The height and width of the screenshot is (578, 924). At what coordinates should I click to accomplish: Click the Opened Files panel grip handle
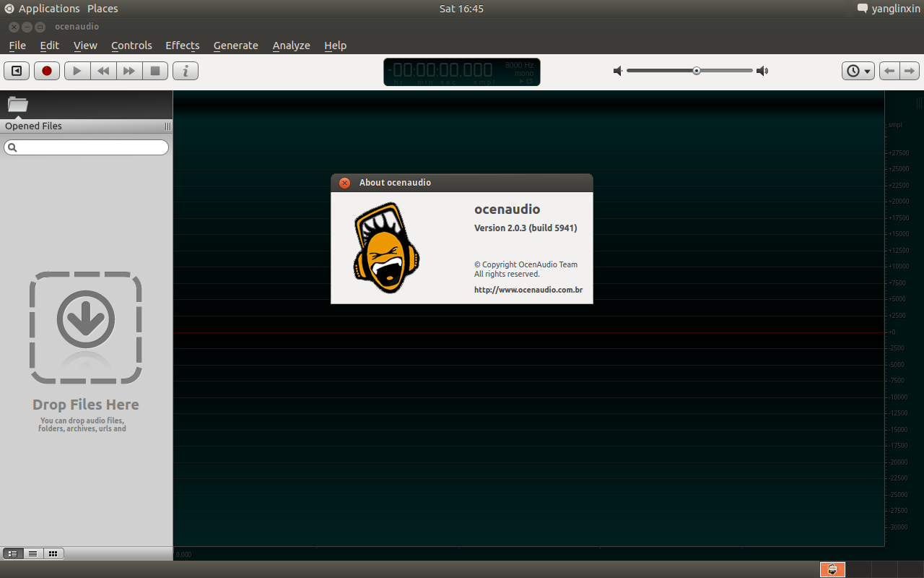pyautogui.click(x=167, y=126)
